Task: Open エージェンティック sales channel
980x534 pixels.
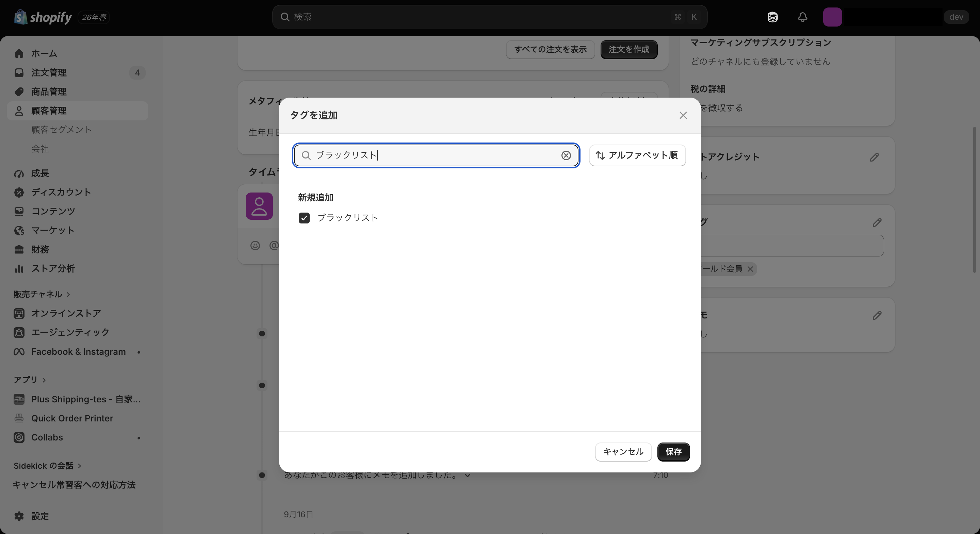Action: [77, 332]
